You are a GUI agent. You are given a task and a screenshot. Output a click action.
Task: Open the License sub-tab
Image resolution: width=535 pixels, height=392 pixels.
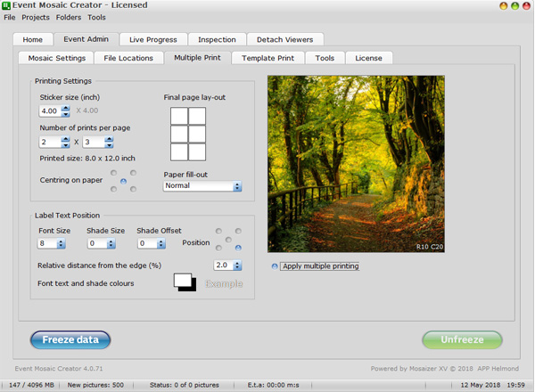pyautogui.click(x=368, y=58)
